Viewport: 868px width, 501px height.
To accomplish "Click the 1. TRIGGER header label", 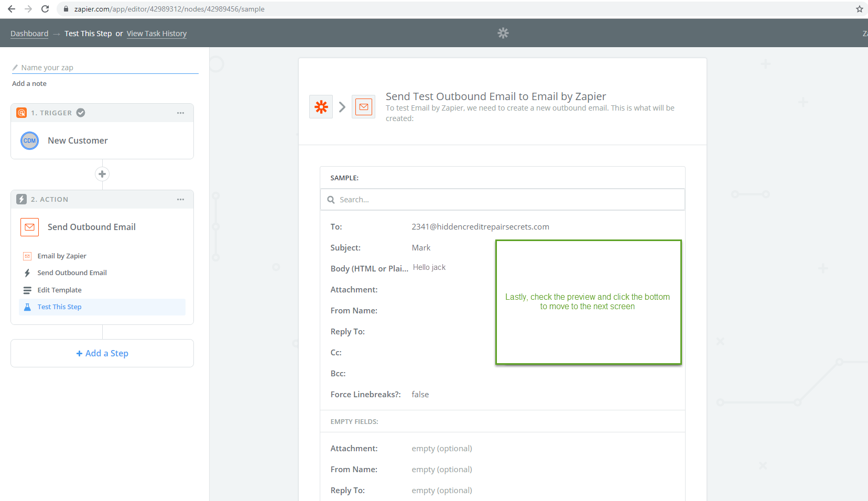I will point(51,113).
